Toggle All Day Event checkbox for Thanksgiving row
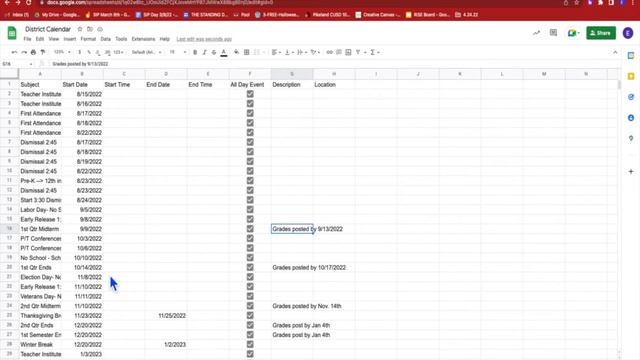The image size is (640, 360). point(250,316)
